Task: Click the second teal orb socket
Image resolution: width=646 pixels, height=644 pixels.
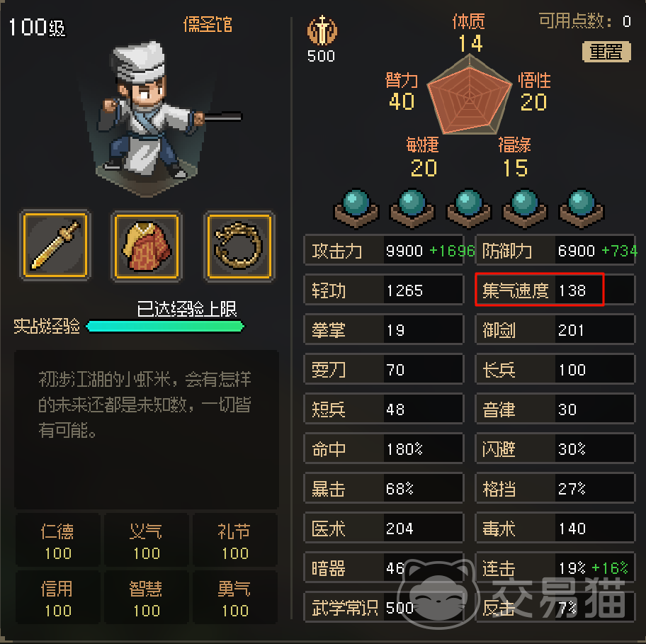Action: point(412,209)
